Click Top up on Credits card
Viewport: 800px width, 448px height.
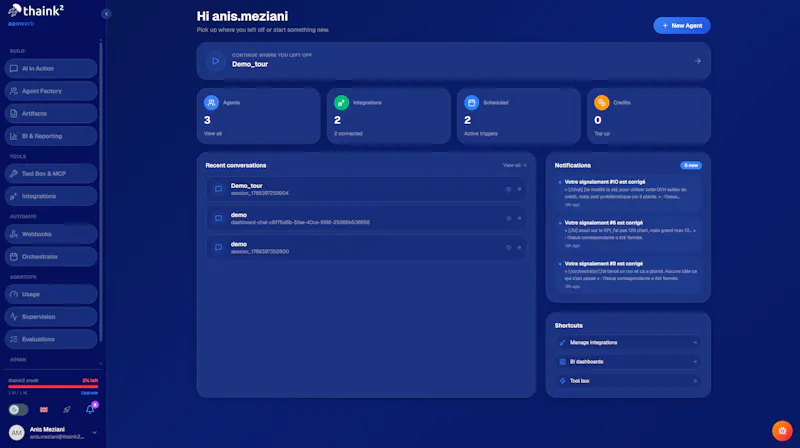pyautogui.click(x=602, y=134)
